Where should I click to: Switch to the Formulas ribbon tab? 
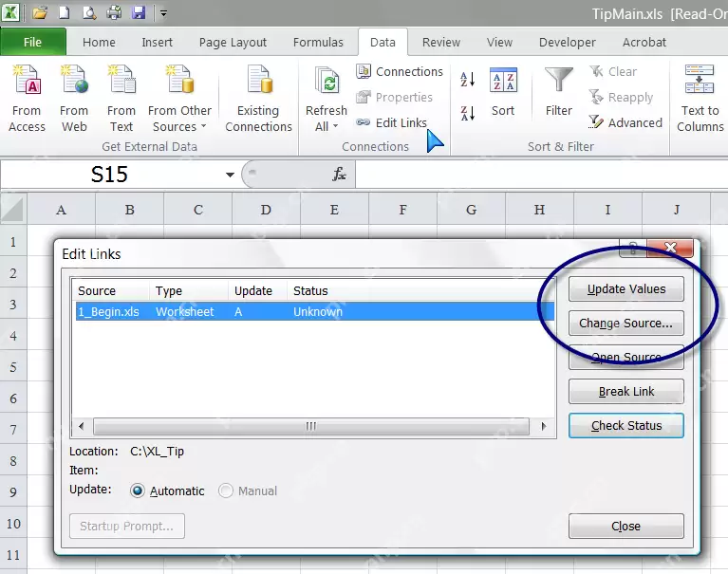point(318,43)
